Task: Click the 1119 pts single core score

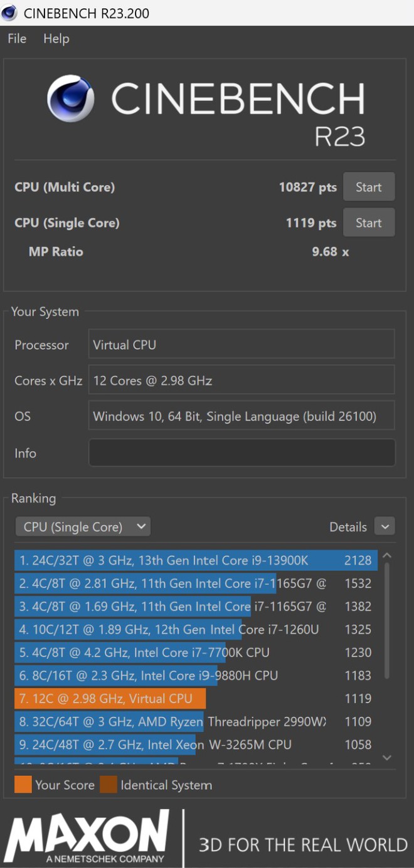Action: click(x=311, y=222)
